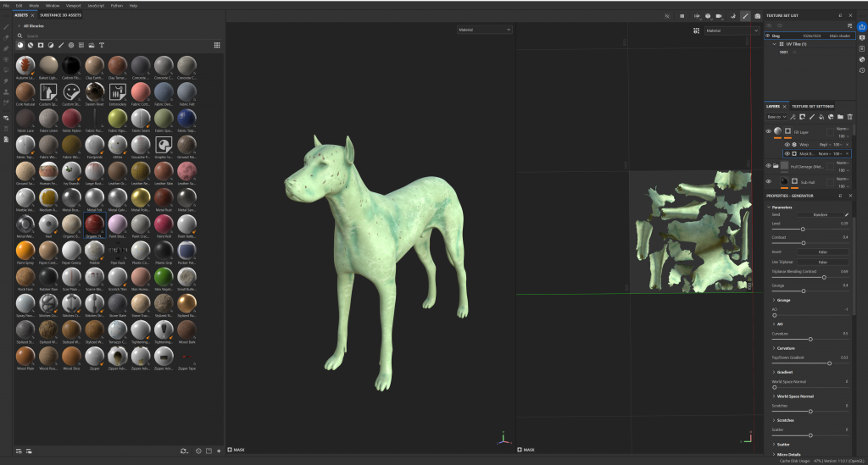Filter assets by brushes icon
This screenshot has width=868, height=465.
pos(60,45)
